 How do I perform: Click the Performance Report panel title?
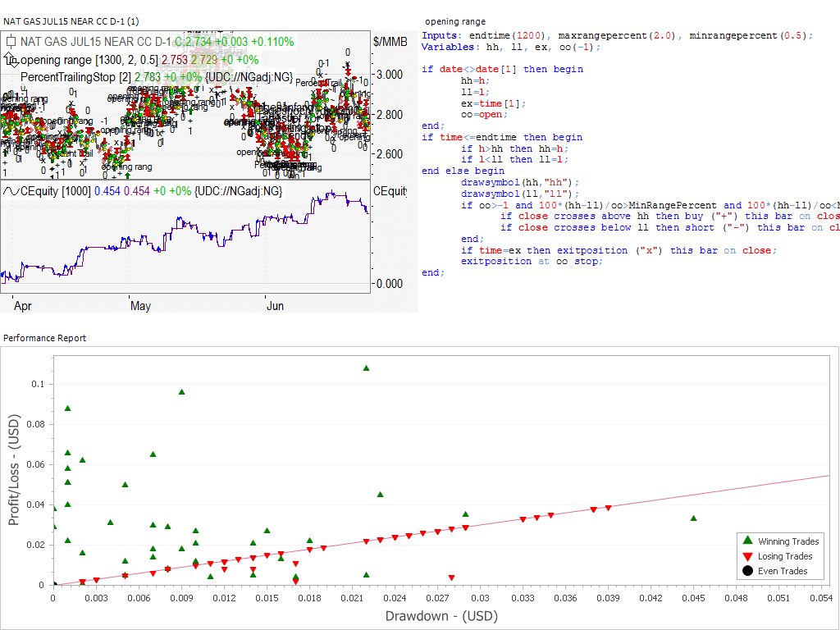44,338
